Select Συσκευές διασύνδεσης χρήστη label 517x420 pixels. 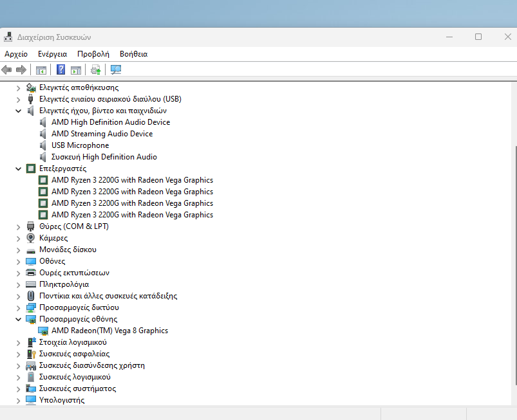click(92, 365)
